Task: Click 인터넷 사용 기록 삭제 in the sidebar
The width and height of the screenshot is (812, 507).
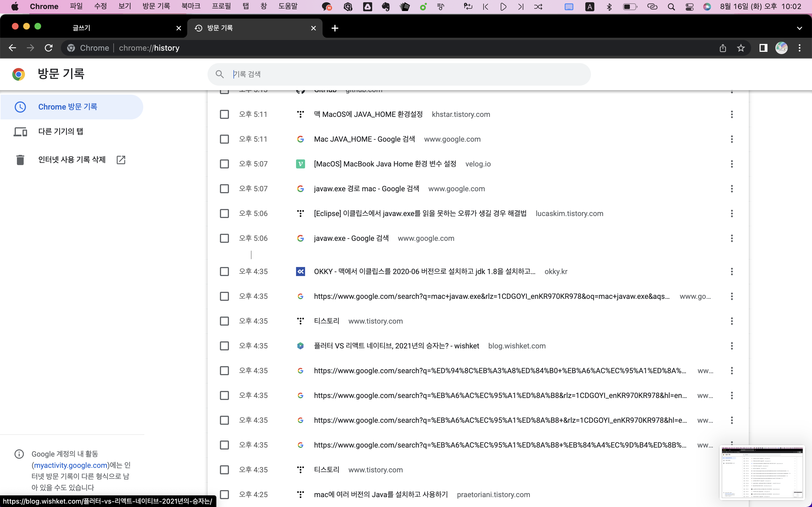Action: pos(72,160)
